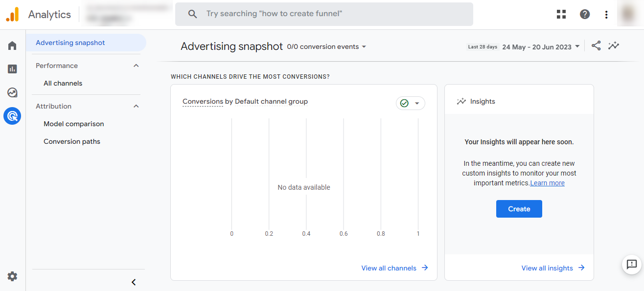Click the Conversions metric label
This screenshot has height=291, width=644.
pos(203,102)
